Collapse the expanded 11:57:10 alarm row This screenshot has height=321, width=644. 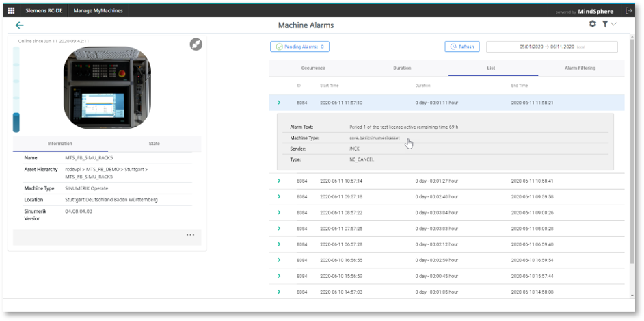click(x=279, y=103)
